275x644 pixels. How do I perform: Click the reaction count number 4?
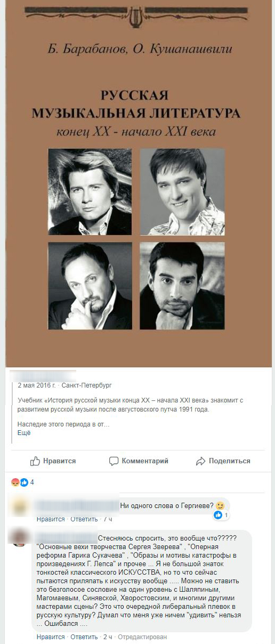pos(32,482)
